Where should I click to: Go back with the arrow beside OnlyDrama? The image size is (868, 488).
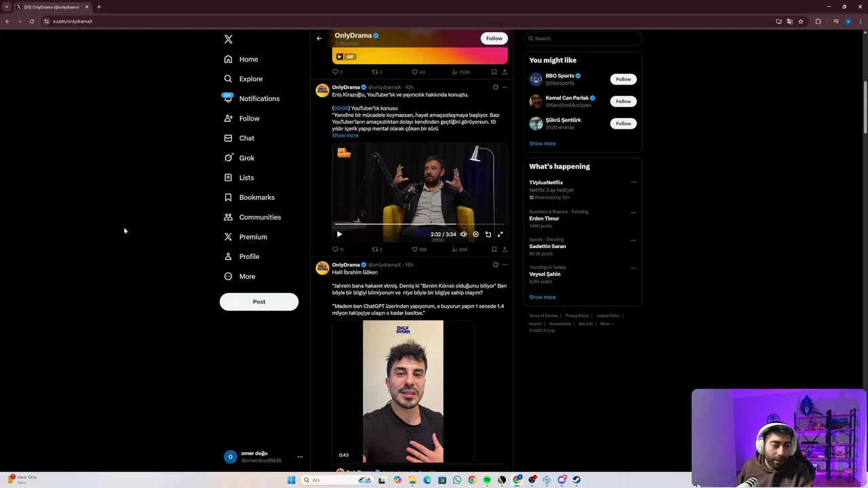coord(319,39)
